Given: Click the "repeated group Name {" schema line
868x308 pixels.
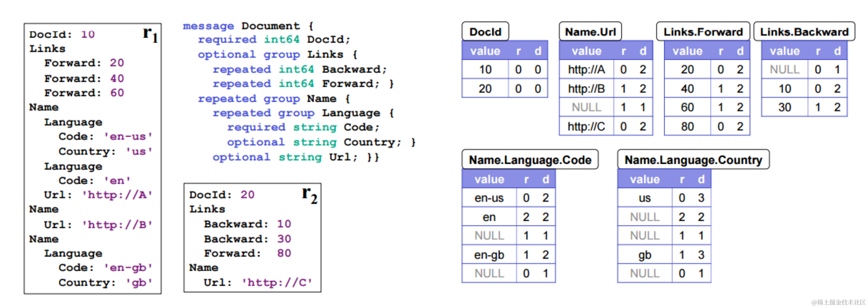Looking at the screenshot, I should click(274, 99).
